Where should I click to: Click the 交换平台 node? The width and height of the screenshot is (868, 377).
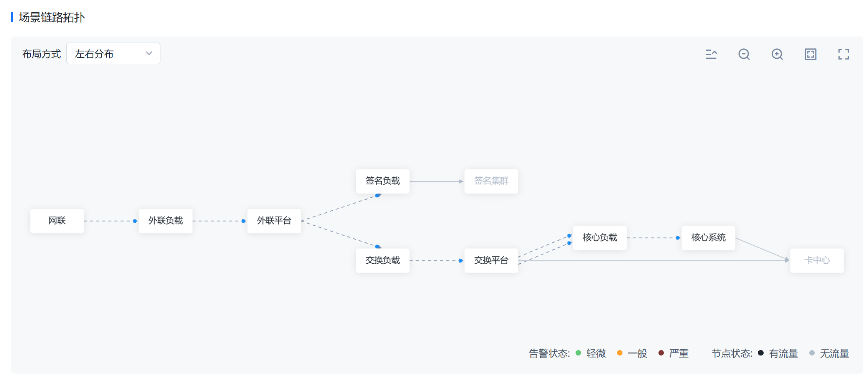pyautogui.click(x=491, y=261)
